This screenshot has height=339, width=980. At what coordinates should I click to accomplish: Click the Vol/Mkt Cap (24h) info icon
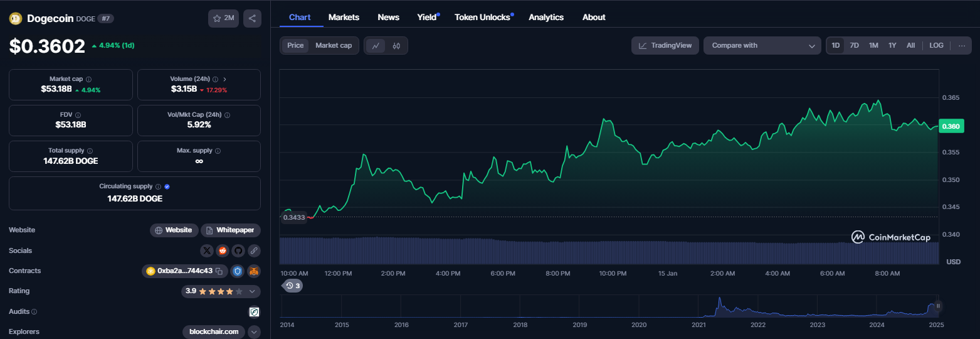[227, 116]
